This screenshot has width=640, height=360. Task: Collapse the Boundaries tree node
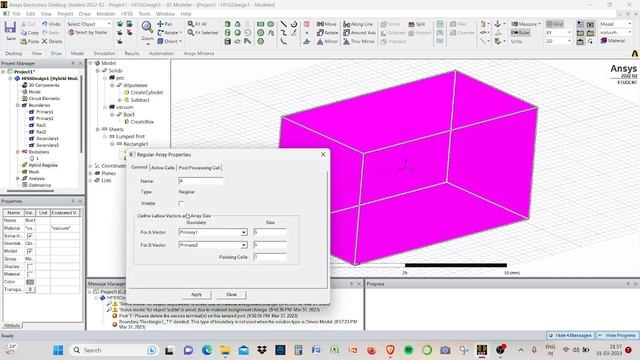pyautogui.click(x=18, y=105)
